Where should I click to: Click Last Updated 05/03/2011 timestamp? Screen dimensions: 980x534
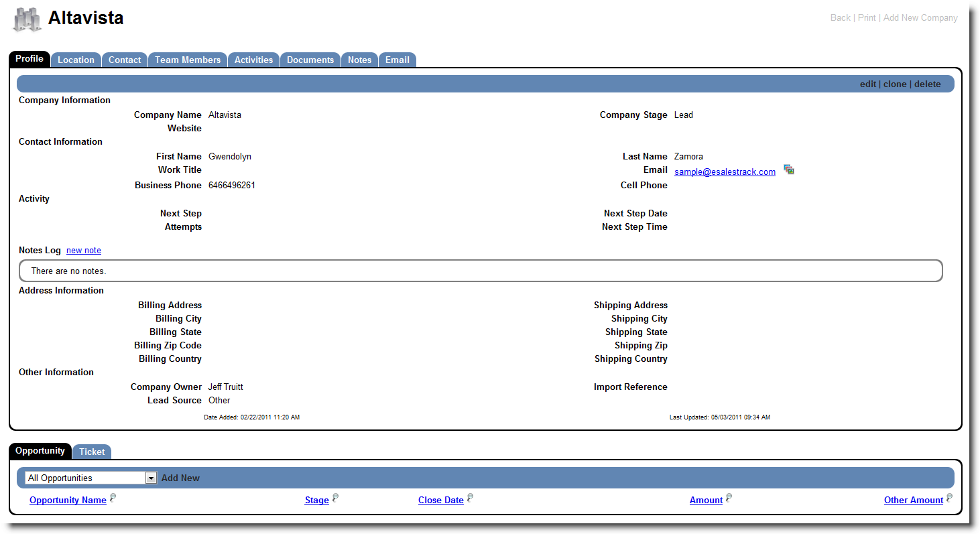click(x=720, y=417)
